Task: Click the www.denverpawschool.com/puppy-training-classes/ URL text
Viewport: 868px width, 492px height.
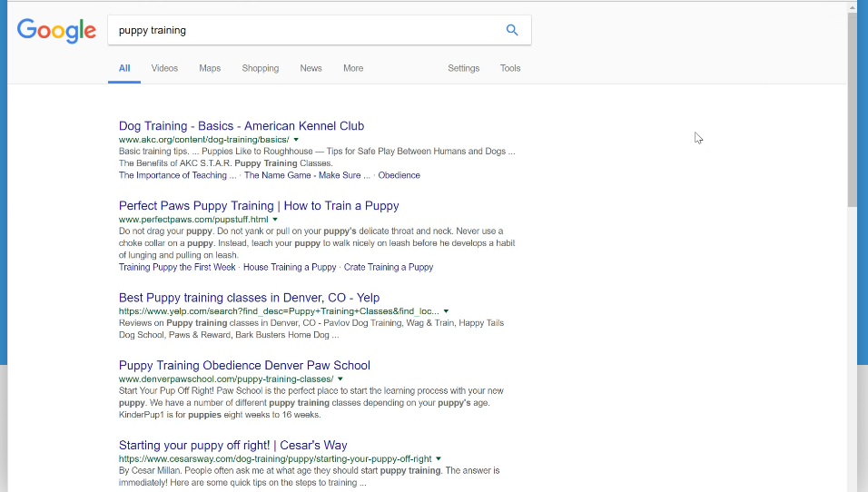Action: coord(226,379)
